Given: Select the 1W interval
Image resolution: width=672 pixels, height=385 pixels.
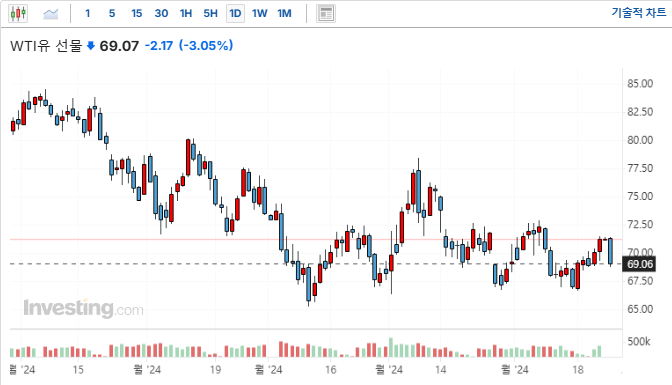Looking at the screenshot, I should (260, 13).
